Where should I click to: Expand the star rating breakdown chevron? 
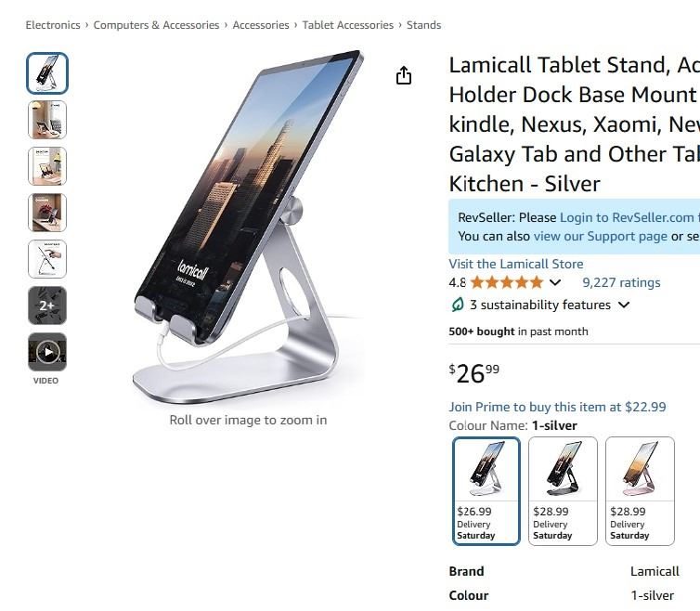tap(555, 282)
